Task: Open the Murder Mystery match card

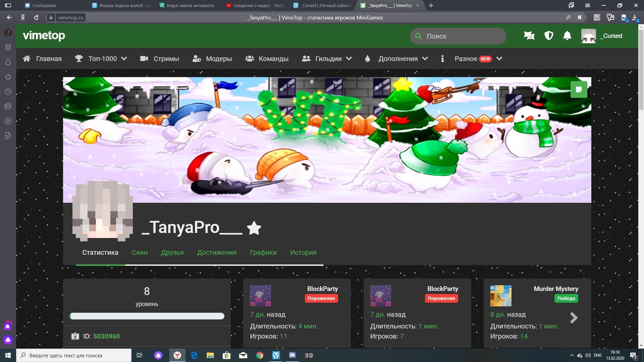Action: (537, 313)
